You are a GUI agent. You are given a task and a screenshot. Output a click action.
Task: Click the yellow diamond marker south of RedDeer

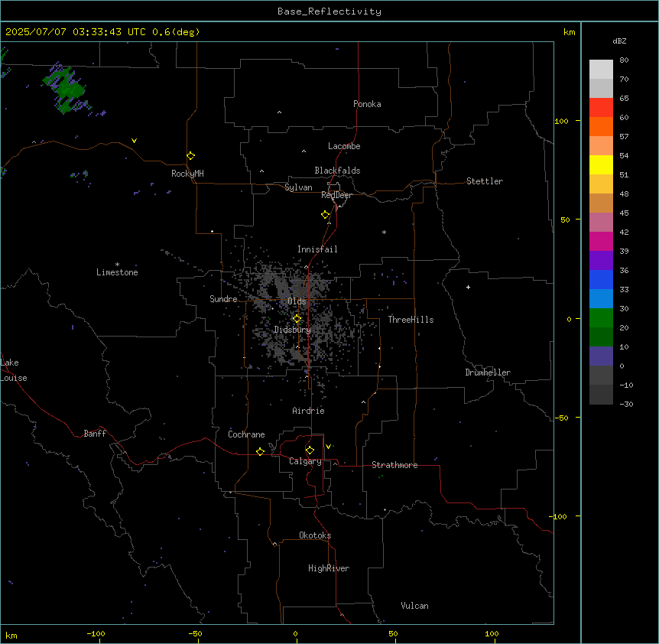click(326, 215)
